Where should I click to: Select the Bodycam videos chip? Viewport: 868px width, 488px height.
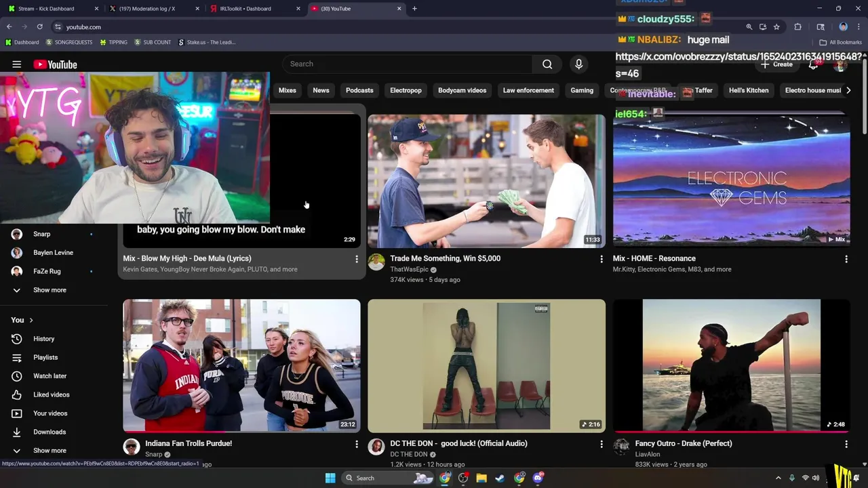coord(462,90)
